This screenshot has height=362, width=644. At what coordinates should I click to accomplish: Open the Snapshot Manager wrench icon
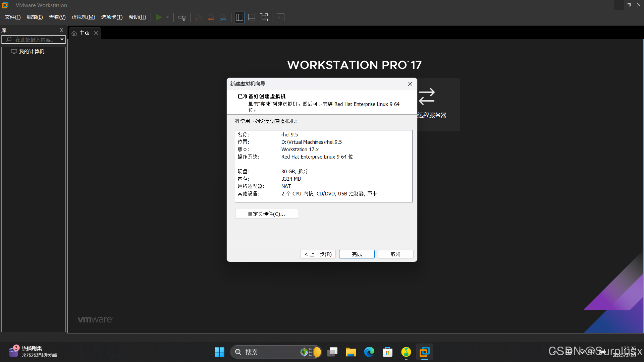click(x=223, y=17)
